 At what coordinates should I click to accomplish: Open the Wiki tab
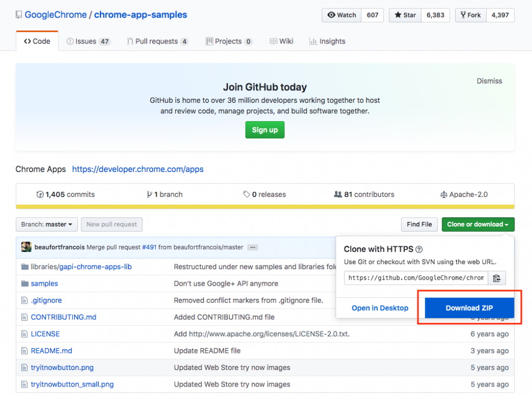click(x=281, y=41)
